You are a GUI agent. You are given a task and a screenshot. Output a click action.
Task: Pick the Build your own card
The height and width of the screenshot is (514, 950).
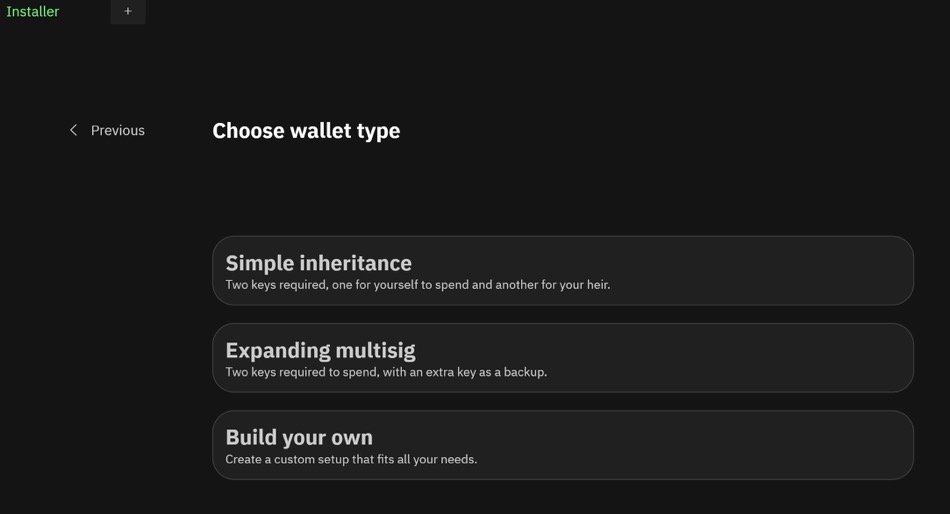click(x=562, y=444)
